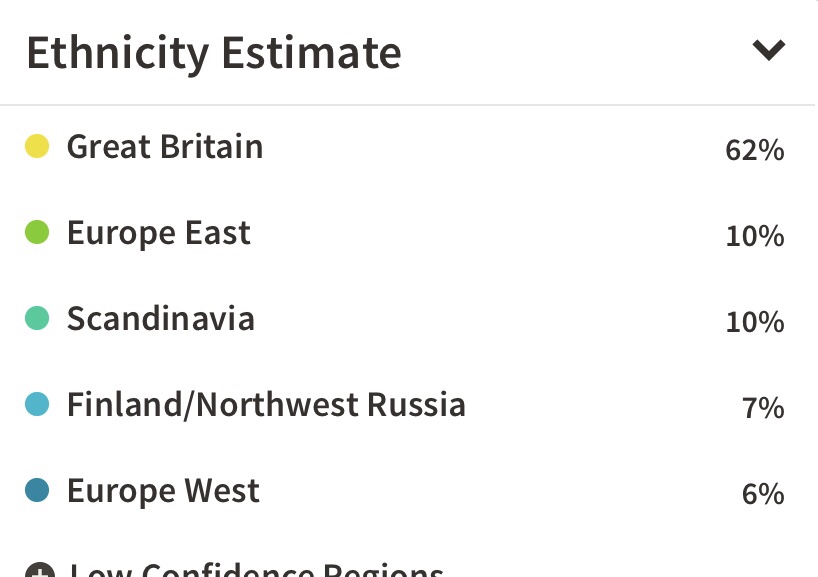Open the Finland/Northwest Russia region

[266, 406]
